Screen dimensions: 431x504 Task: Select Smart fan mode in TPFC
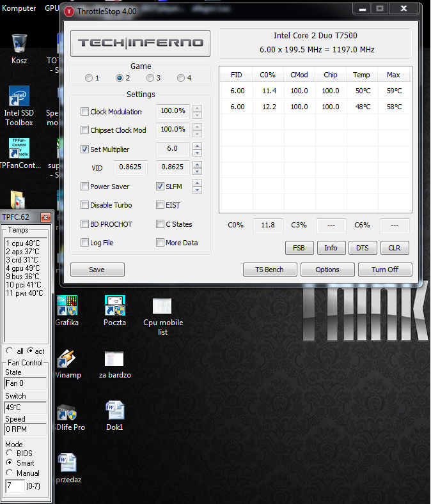coord(10,462)
